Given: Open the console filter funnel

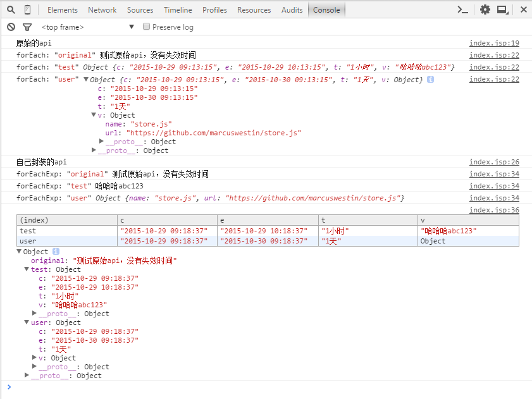Looking at the screenshot, I should [27, 27].
